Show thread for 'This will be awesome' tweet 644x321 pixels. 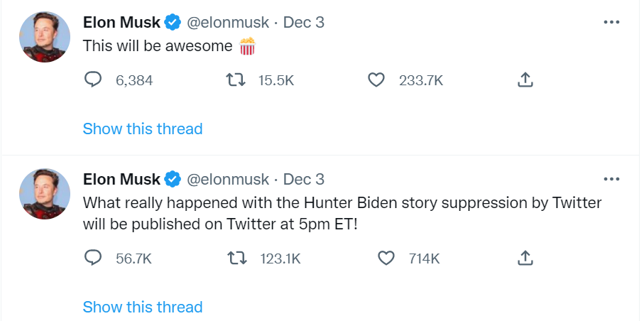coord(143,129)
